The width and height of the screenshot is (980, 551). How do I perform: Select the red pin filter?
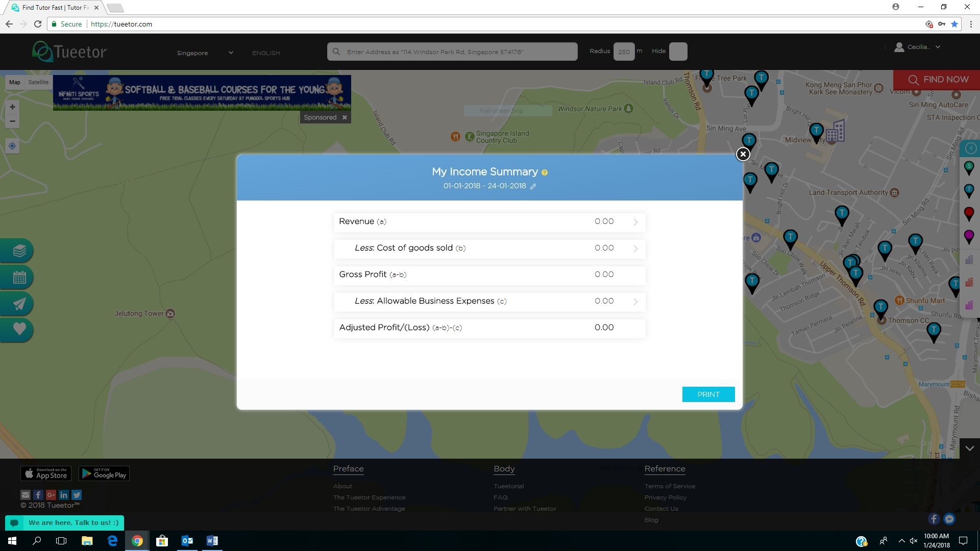[969, 214]
